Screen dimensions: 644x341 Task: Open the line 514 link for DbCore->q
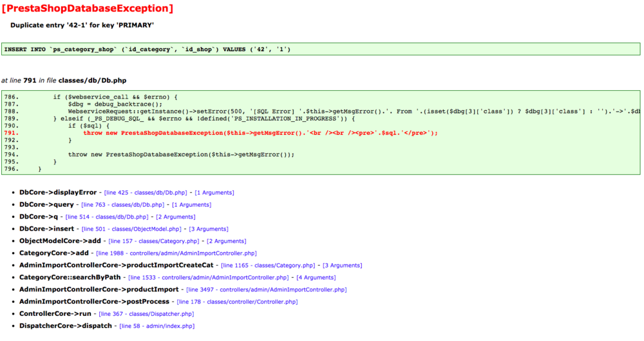coord(107,217)
